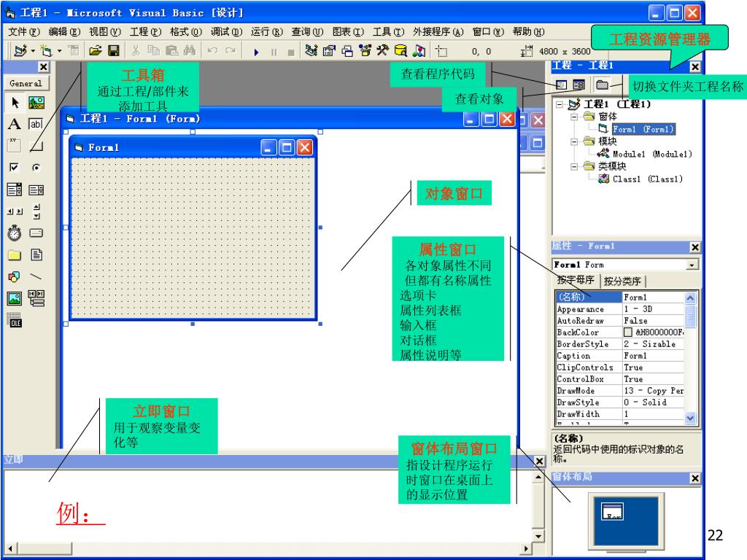Open Add Form dropdown arrow in toolbar
Image resolution: width=747 pixels, height=560 pixels.
click(x=60, y=50)
